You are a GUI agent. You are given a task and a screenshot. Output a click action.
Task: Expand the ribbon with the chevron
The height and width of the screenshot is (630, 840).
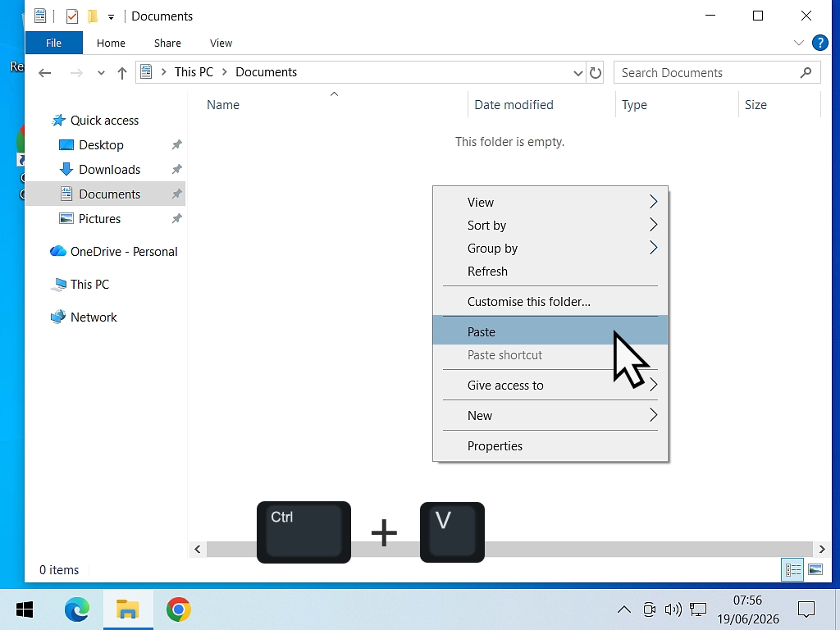pyautogui.click(x=799, y=43)
